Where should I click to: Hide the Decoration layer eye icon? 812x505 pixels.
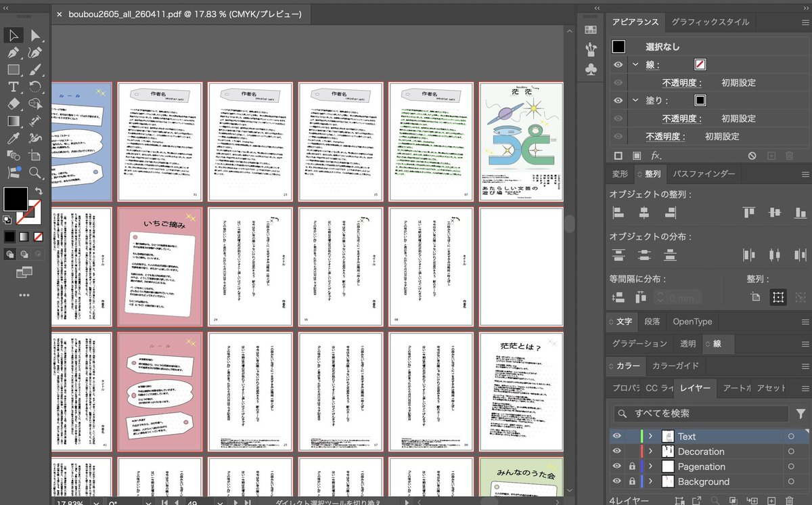(616, 452)
